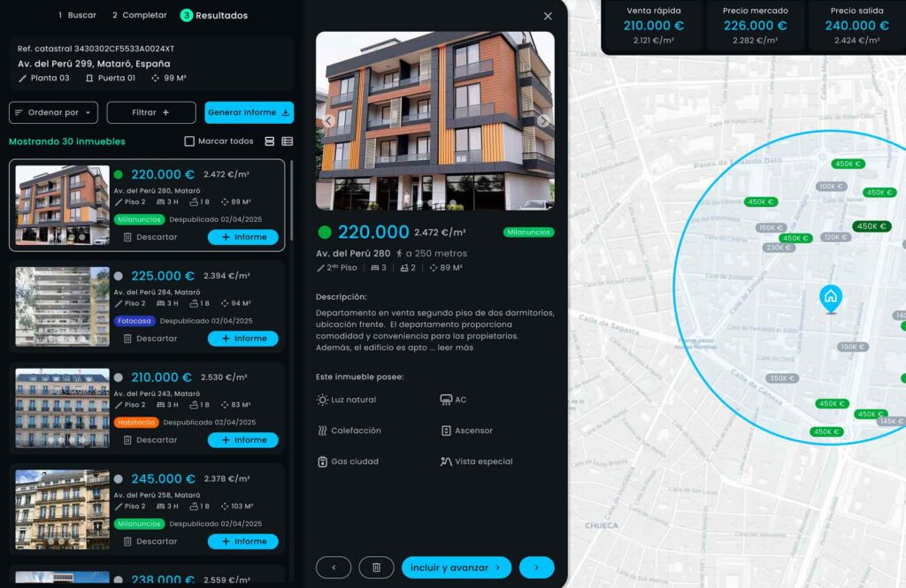Check the Marcar todos checkbox

click(x=189, y=141)
